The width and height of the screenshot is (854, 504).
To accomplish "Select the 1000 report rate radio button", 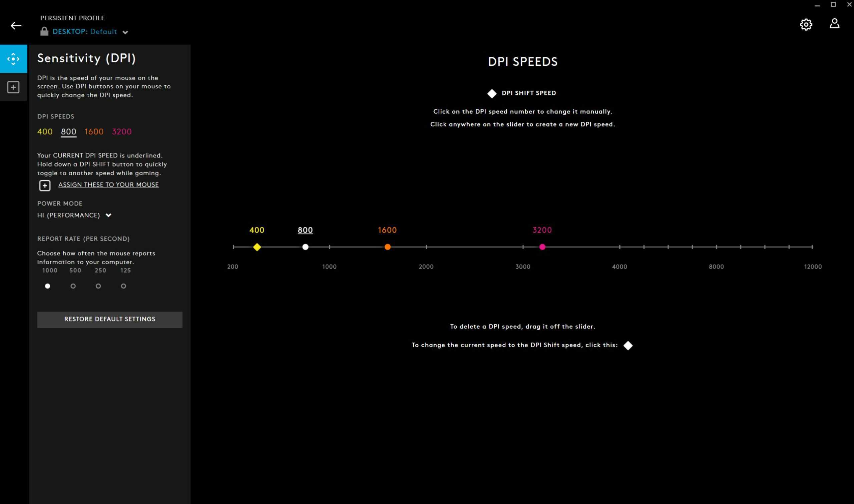I will point(47,286).
